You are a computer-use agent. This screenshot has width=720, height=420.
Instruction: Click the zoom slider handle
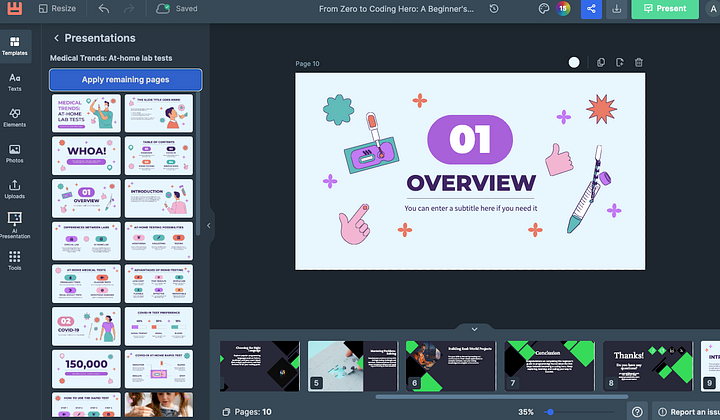pyautogui.click(x=550, y=412)
